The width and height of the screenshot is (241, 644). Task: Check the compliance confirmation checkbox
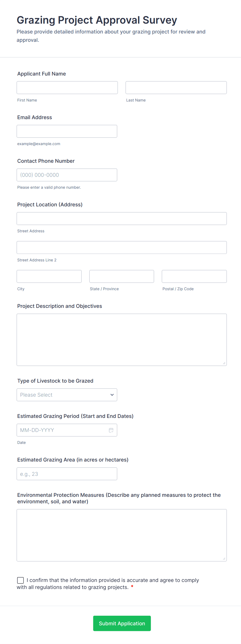pos(20,580)
